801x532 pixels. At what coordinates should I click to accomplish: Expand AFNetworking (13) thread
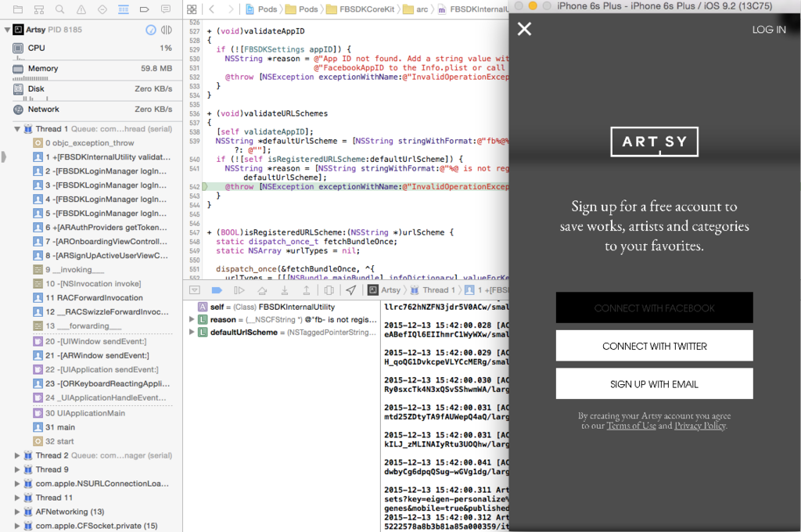point(17,512)
